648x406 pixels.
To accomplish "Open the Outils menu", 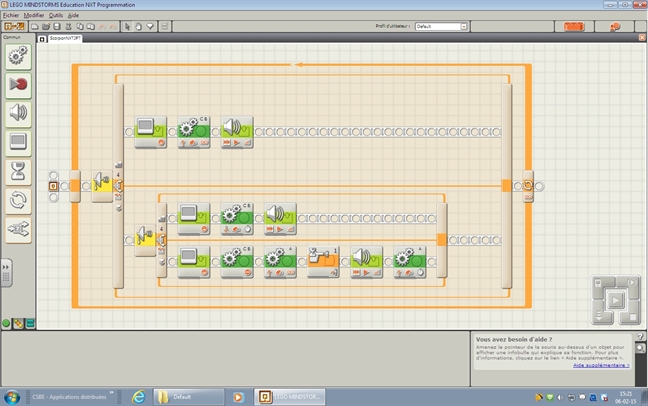I will (56, 15).
